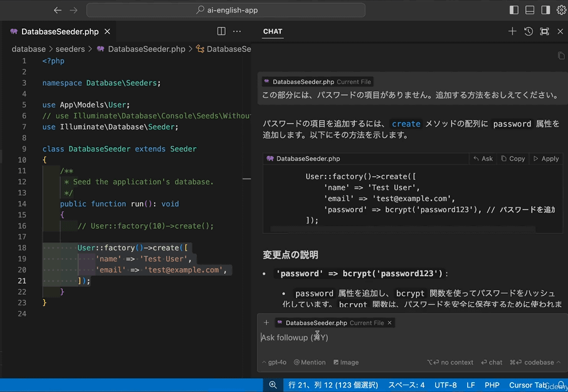Navigate back using the left arrow

click(58, 10)
